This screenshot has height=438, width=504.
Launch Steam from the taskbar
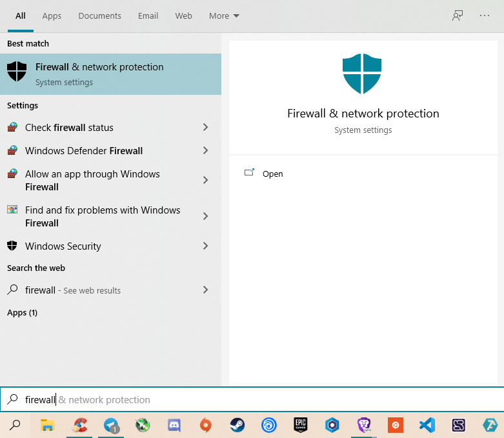pos(237,425)
